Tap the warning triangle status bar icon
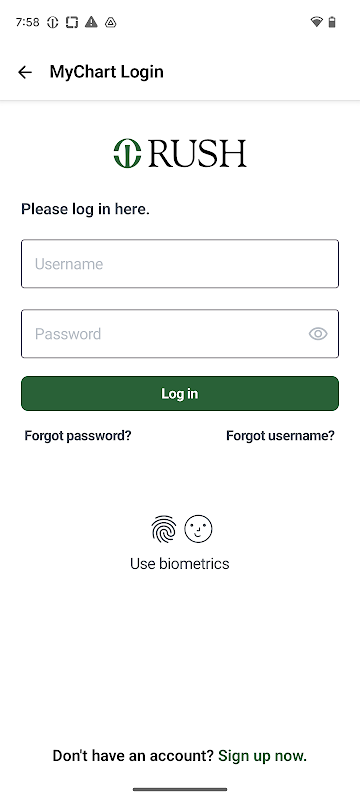Viewport: 360px width, 800px height. tap(91, 22)
